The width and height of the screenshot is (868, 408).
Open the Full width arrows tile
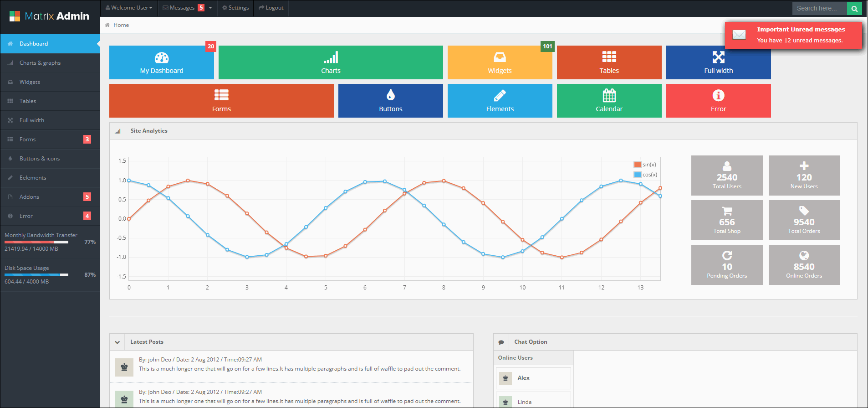tap(718, 62)
